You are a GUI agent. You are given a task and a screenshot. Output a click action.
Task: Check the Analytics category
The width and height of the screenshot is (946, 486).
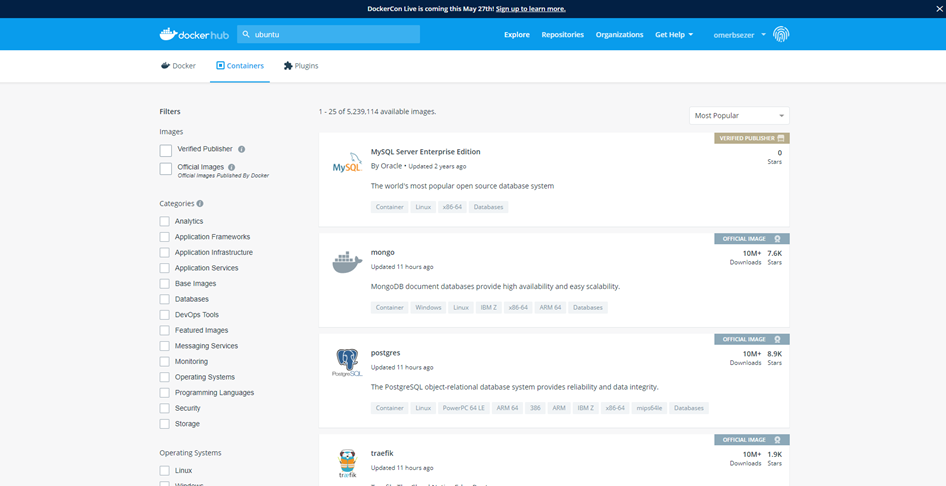click(x=165, y=221)
